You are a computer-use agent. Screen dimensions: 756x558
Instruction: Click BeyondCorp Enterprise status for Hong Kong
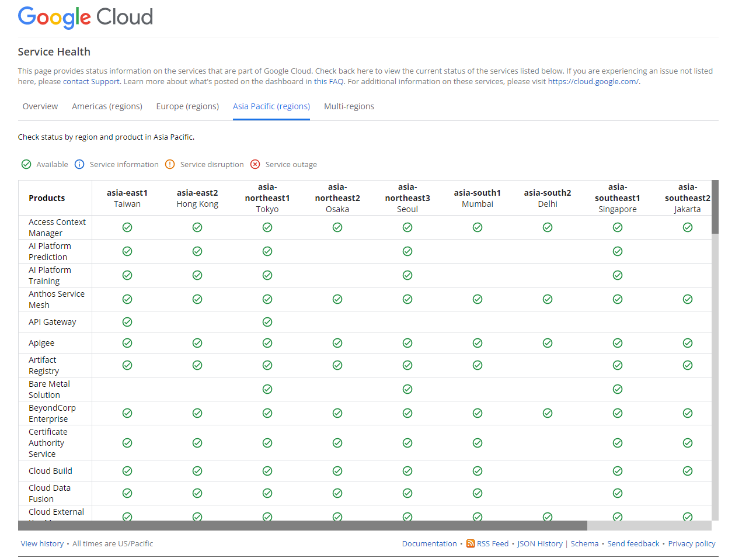tap(197, 413)
